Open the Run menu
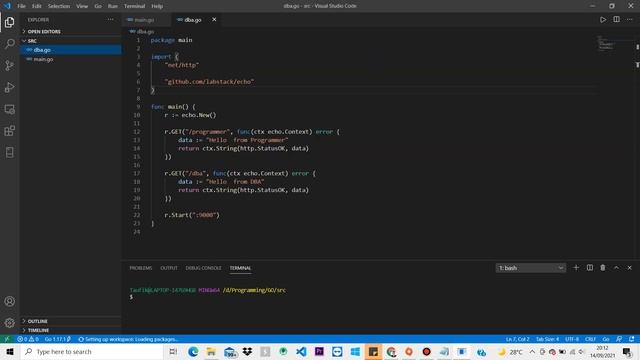This screenshot has width=640, height=360. (x=113, y=6)
